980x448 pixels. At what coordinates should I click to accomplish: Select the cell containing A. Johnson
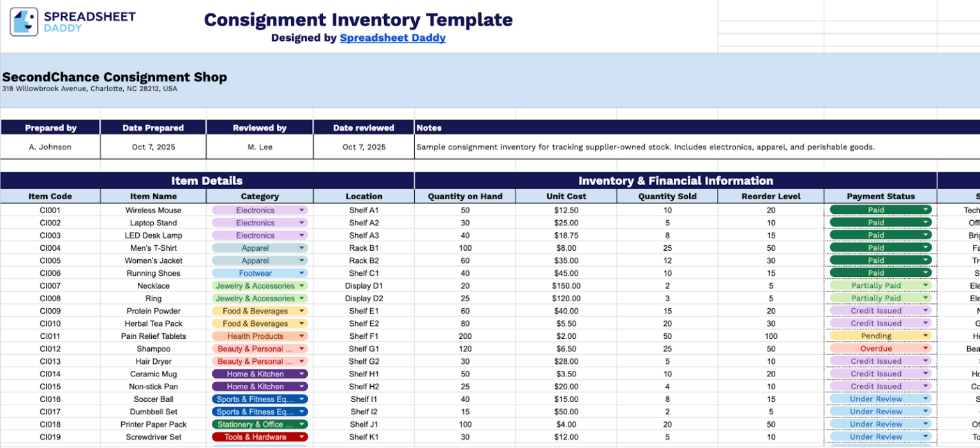point(50,147)
